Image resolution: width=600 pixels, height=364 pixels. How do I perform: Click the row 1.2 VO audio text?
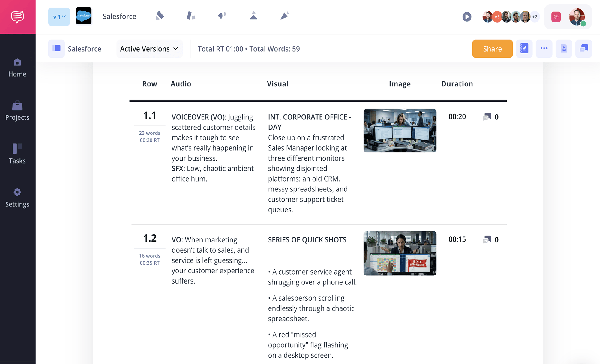(x=213, y=260)
